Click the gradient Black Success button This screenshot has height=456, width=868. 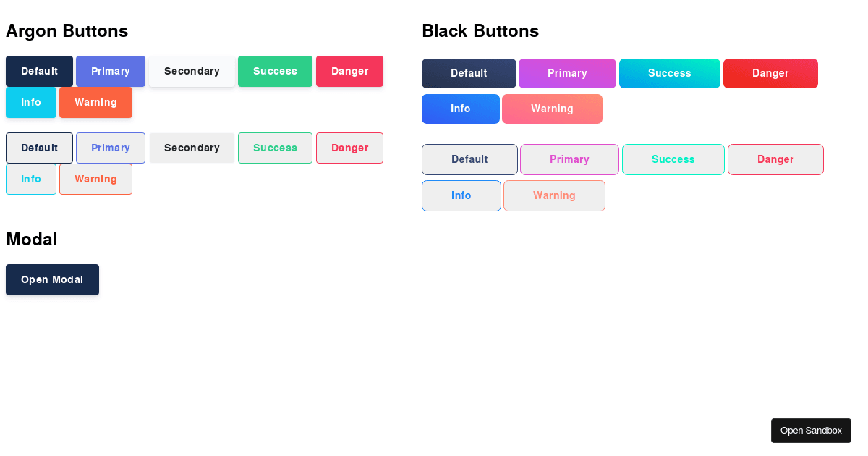tap(669, 73)
